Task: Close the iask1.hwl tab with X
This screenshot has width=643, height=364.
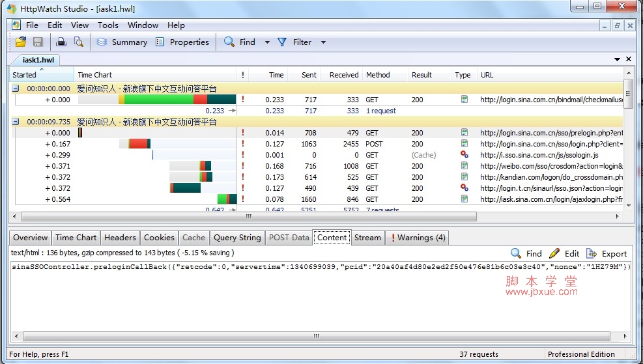Action: (628, 59)
